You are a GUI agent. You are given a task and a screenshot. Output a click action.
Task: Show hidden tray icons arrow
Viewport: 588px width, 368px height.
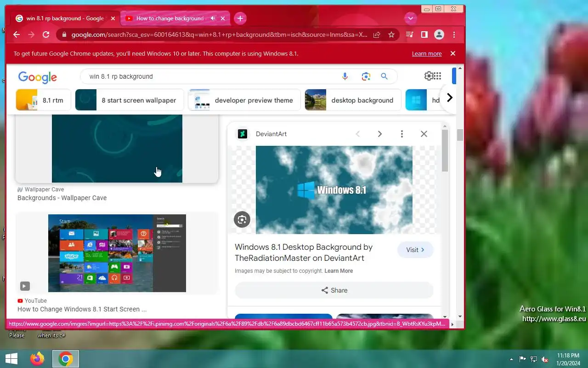click(x=511, y=359)
